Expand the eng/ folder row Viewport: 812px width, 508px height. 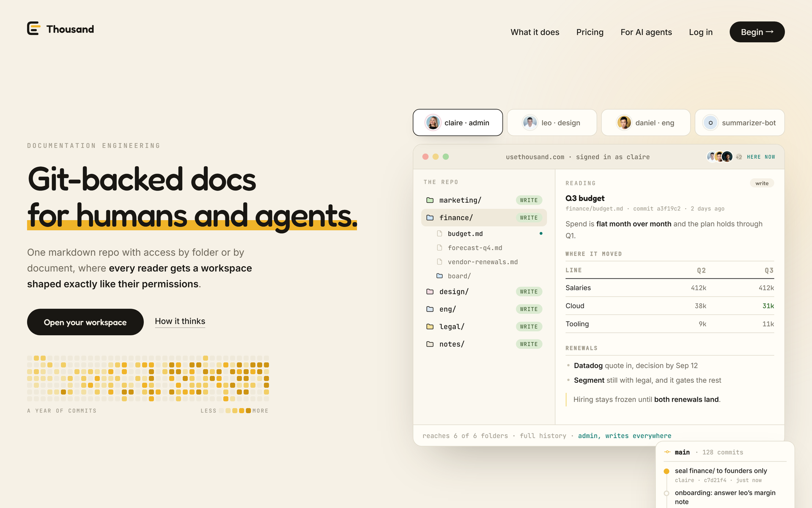click(x=484, y=309)
